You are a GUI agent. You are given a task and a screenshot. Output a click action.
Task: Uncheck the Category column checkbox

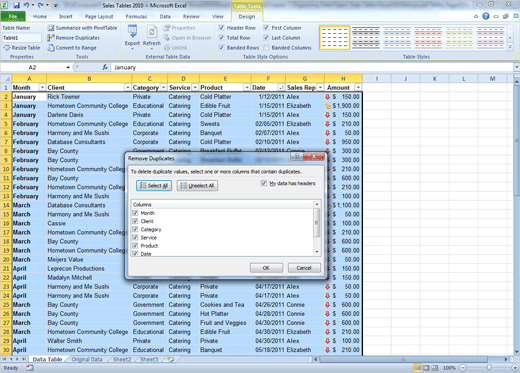click(x=135, y=229)
